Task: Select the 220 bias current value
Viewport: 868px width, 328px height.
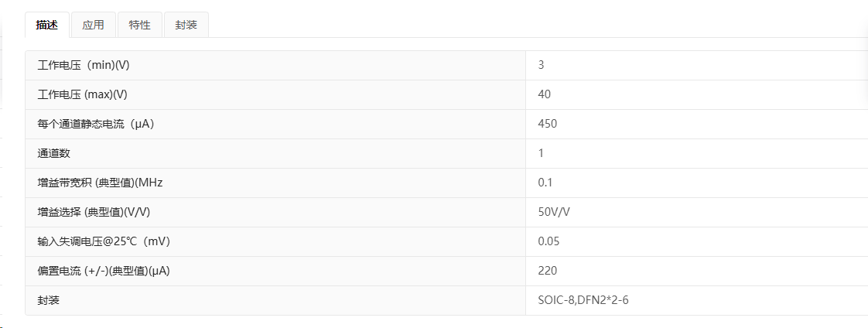Action: coord(548,271)
